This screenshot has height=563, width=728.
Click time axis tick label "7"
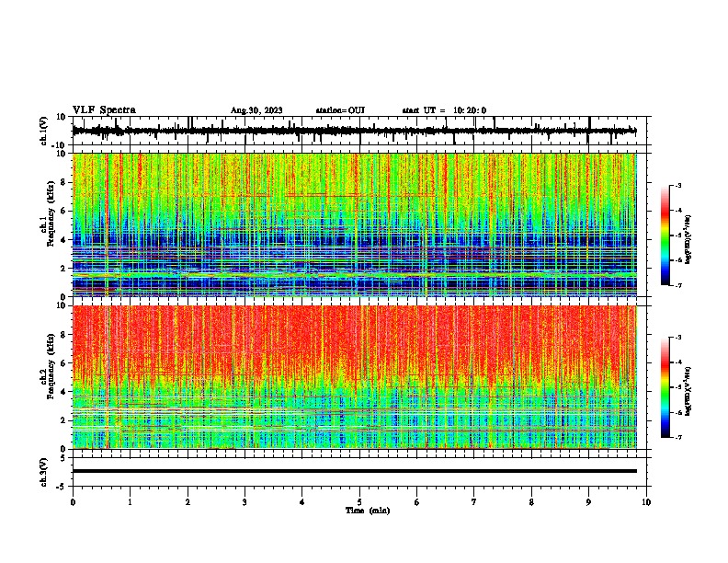click(x=474, y=502)
